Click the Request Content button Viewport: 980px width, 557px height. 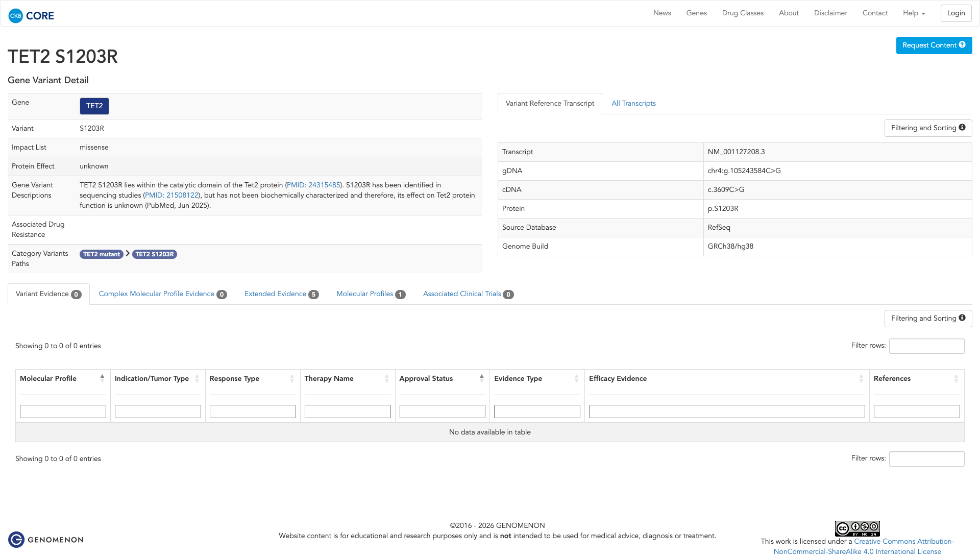[934, 45]
